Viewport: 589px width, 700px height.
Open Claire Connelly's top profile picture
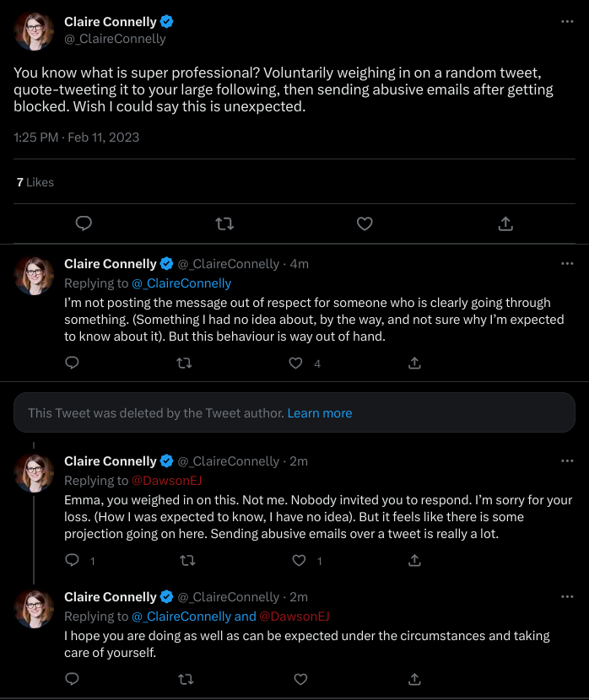click(34, 31)
